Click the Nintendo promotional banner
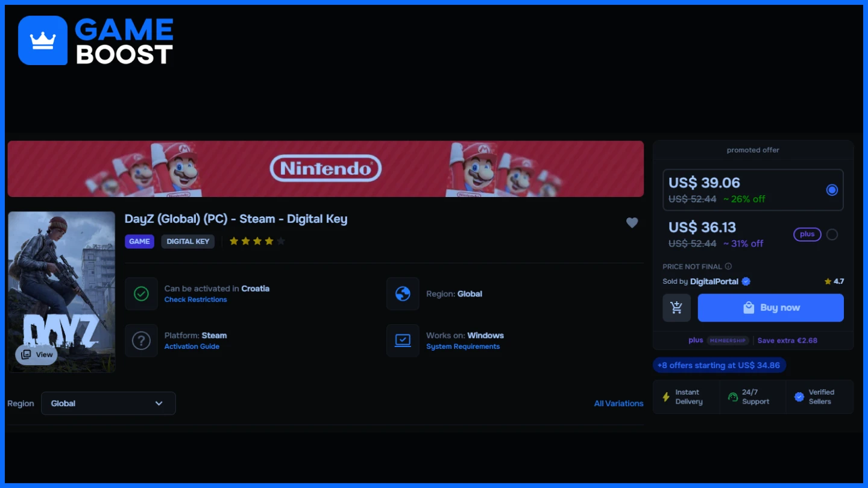This screenshot has height=488, width=868. pos(325,169)
